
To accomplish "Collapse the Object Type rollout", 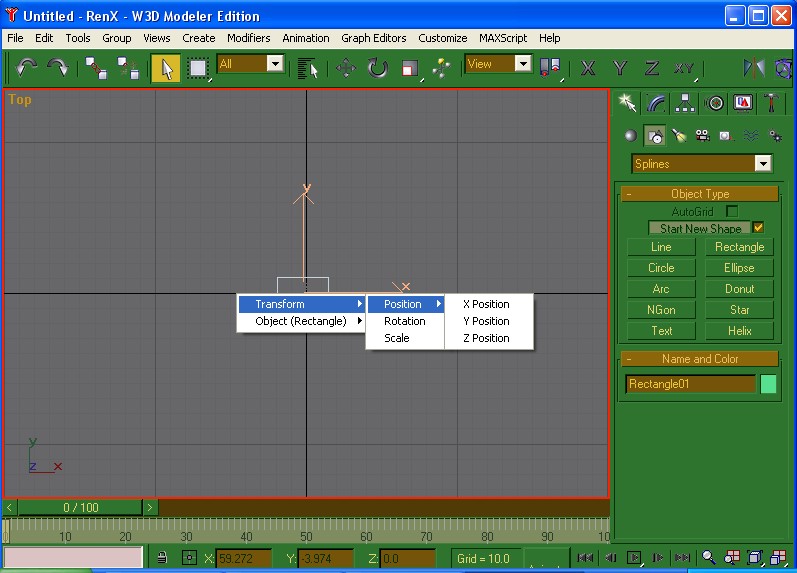I will (628, 194).
